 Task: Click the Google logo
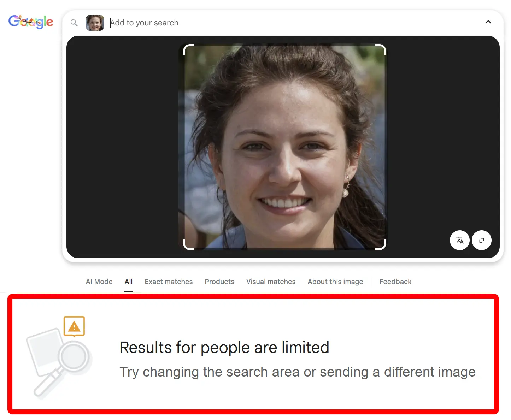point(31,22)
